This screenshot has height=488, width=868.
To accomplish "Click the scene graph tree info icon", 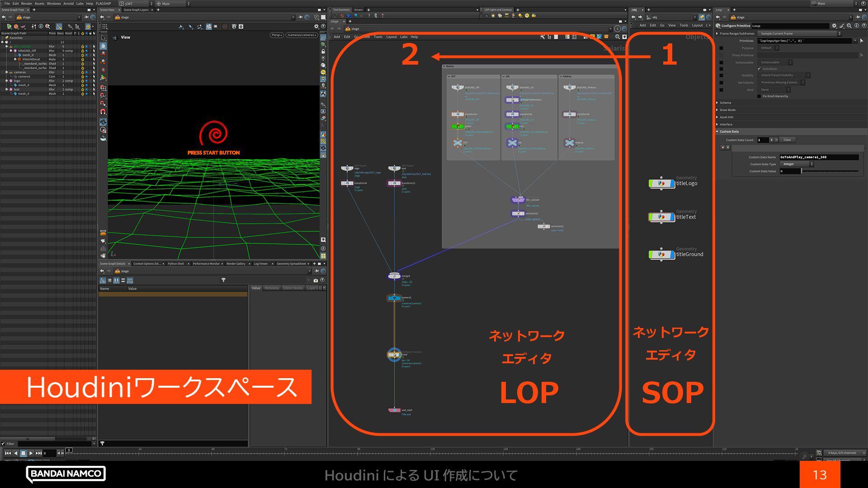I will pos(41,26).
